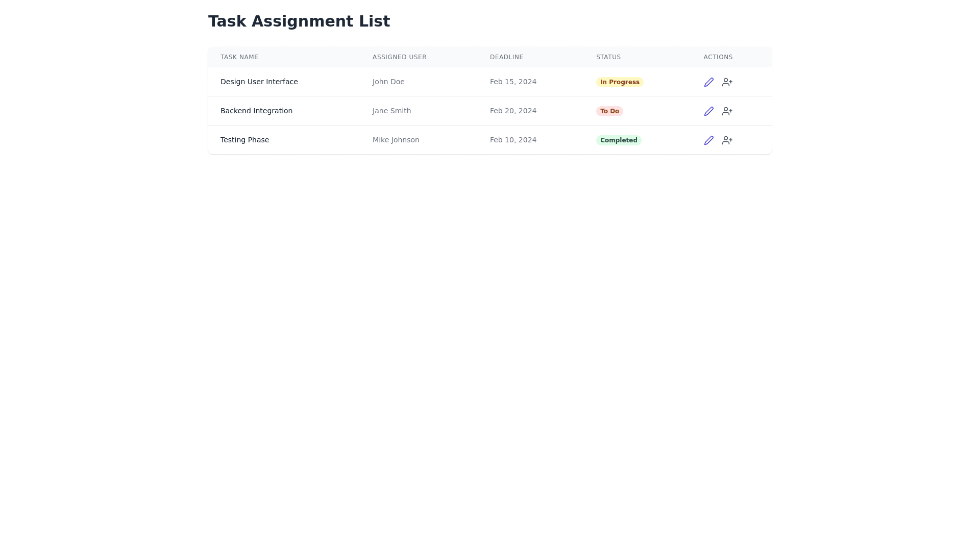Click the To Do status badge
980x551 pixels.
click(609, 111)
